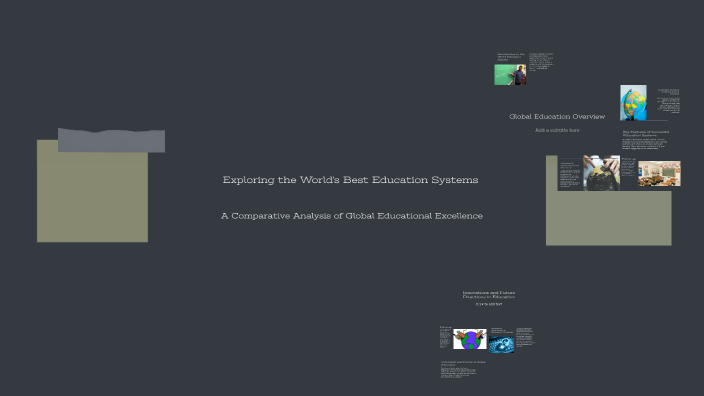Screen dimensions: 704x396
Task: Select "Key Features of Successful Education Systems" heading
Action: tap(646, 133)
